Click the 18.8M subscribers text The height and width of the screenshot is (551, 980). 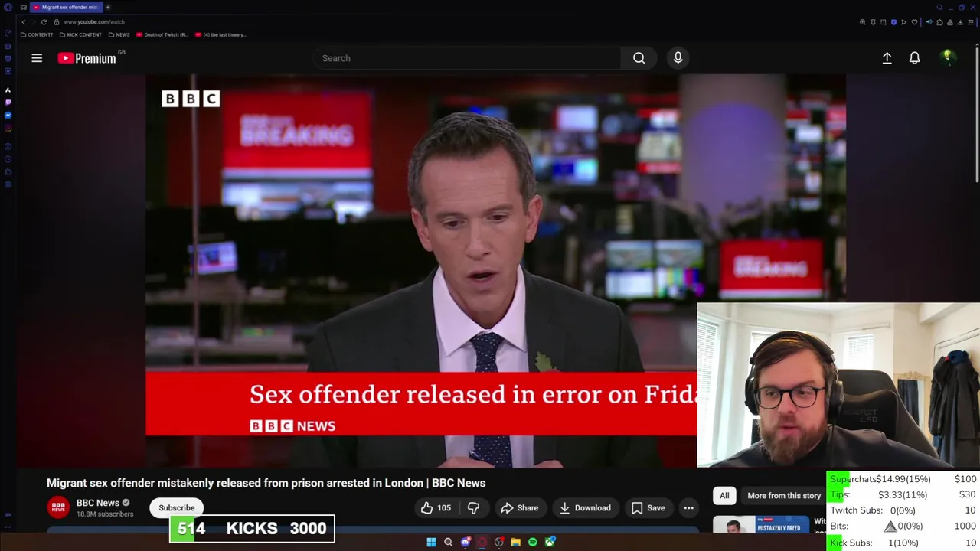click(105, 514)
